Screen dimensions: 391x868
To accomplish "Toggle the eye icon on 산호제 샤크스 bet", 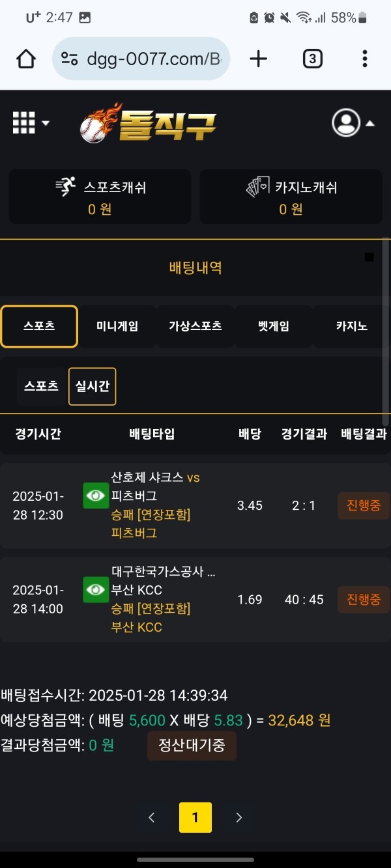I will point(96,496).
